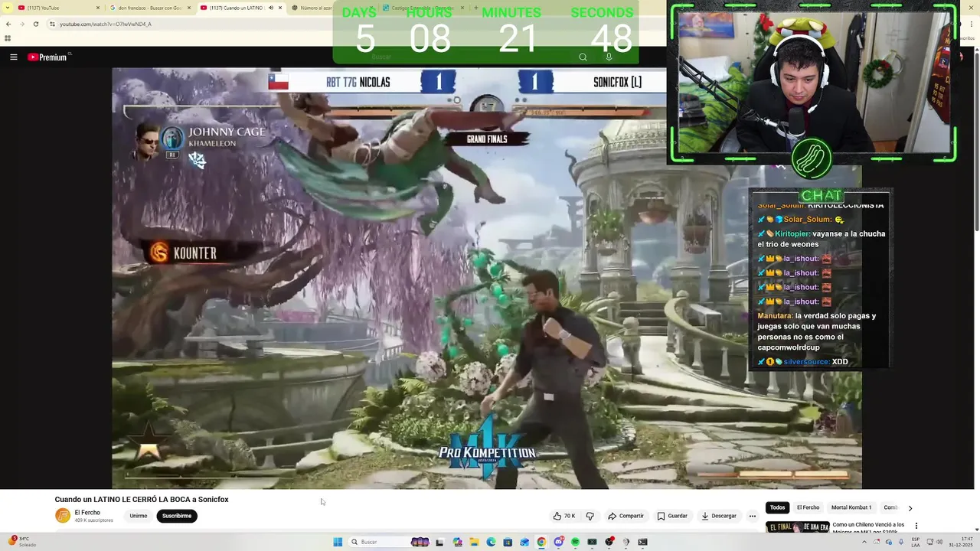The image size is (980, 551).
Task: Open Discord from the taskbar
Action: click(x=558, y=542)
